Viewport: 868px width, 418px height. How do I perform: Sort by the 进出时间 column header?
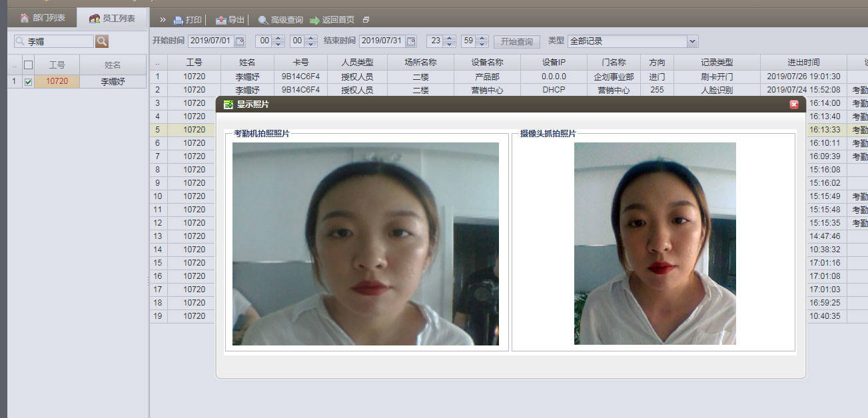803,63
